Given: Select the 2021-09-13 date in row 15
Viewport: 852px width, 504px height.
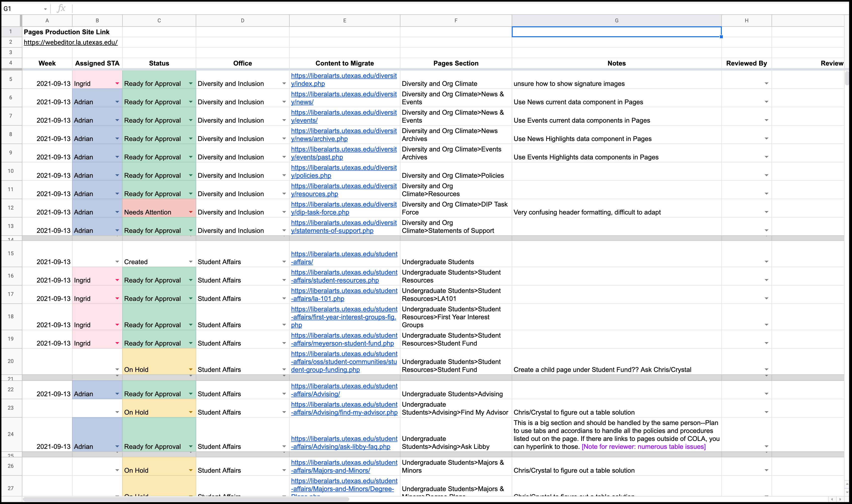Looking at the screenshot, I should (53, 262).
